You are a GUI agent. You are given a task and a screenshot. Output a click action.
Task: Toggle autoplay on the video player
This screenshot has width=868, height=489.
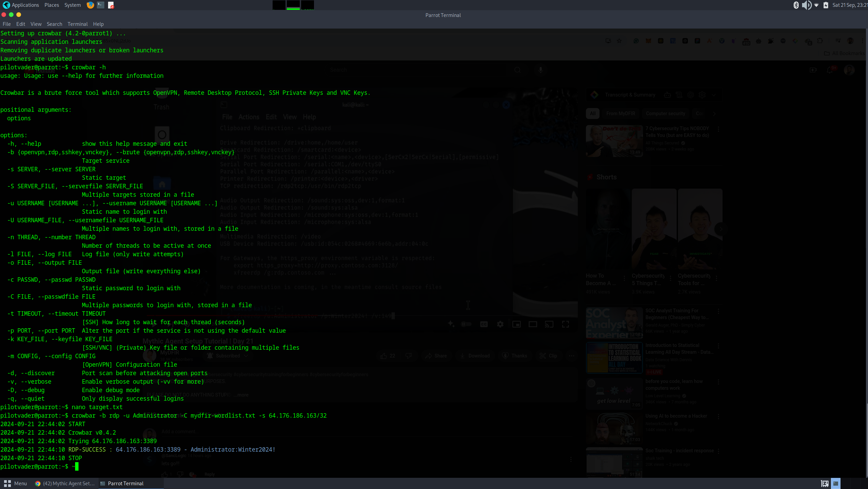pyautogui.click(x=466, y=324)
